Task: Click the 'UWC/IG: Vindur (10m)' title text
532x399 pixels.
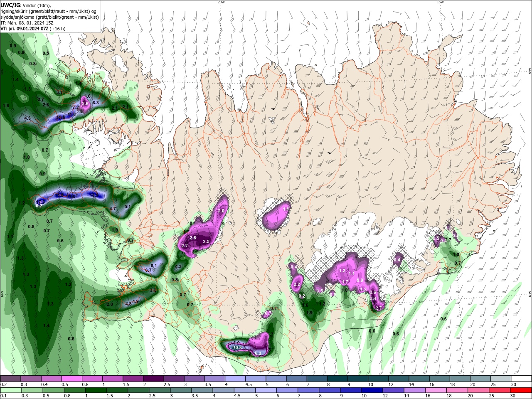Action: coord(25,5)
